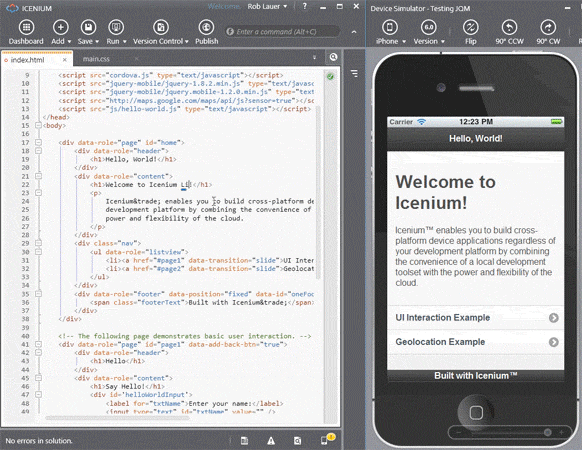Rotate simulator 90° CCW
The height and width of the screenshot is (450, 582).
click(x=509, y=27)
